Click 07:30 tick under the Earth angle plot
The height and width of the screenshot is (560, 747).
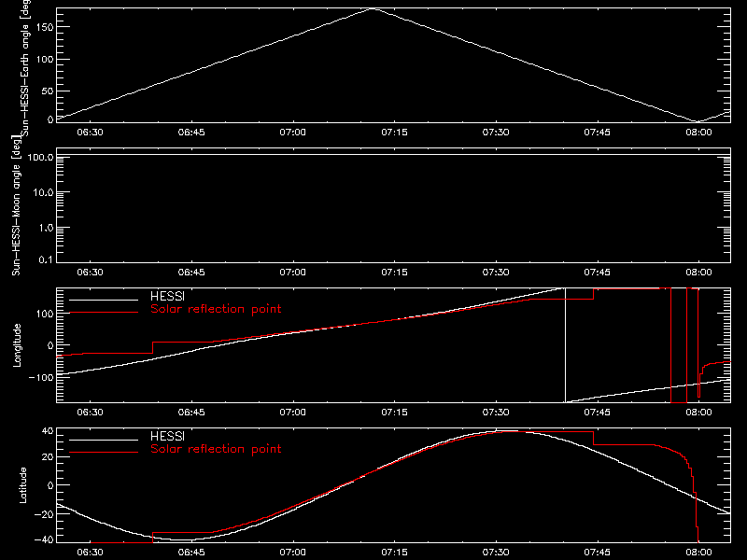click(496, 132)
